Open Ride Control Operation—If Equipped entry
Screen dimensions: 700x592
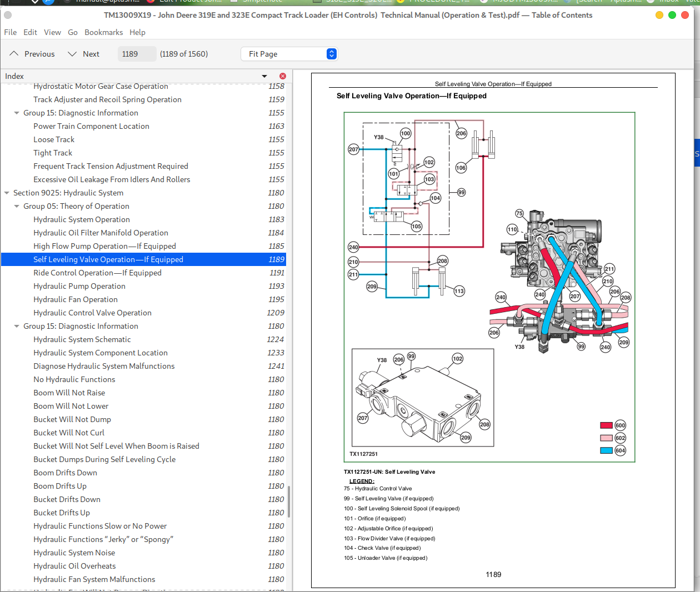coord(97,273)
